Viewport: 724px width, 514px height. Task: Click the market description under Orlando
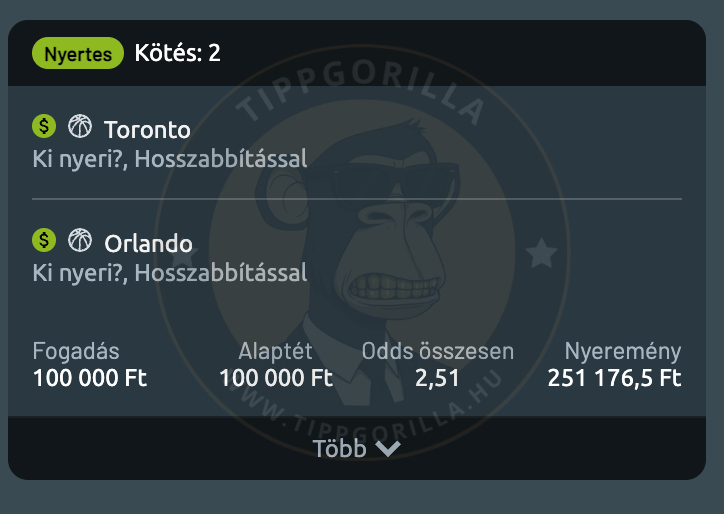click(x=170, y=272)
